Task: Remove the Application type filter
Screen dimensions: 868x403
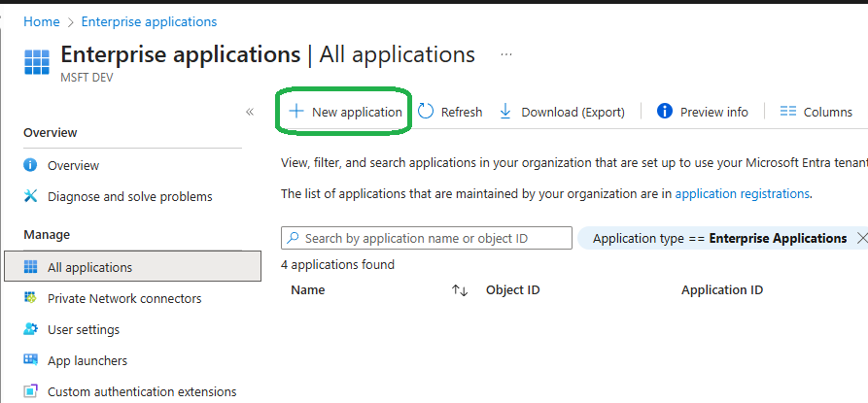Action: pos(861,238)
